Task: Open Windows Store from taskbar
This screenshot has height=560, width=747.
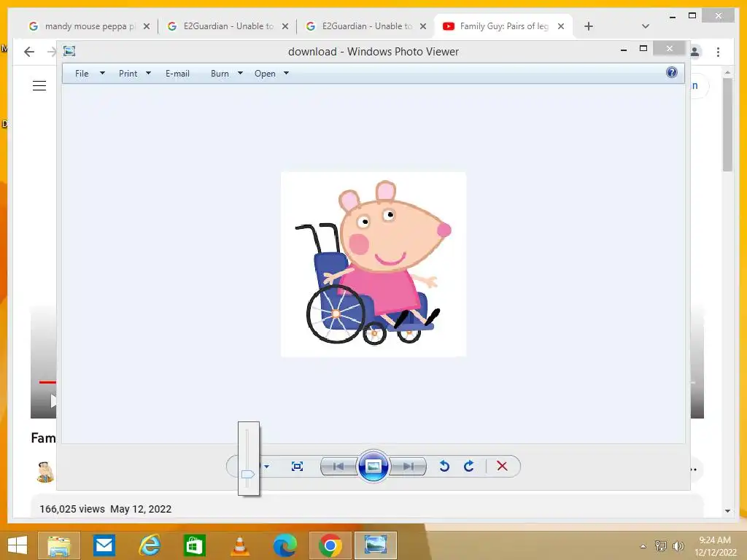Action: 194,545
